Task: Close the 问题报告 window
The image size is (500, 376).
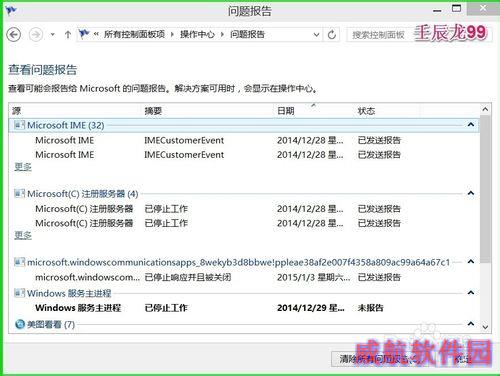Action: (483, 8)
